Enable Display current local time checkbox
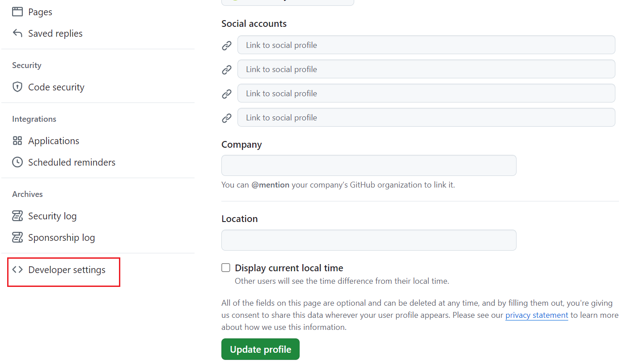The width and height of the screenshot is (644, 363). (x=226, y=268)
